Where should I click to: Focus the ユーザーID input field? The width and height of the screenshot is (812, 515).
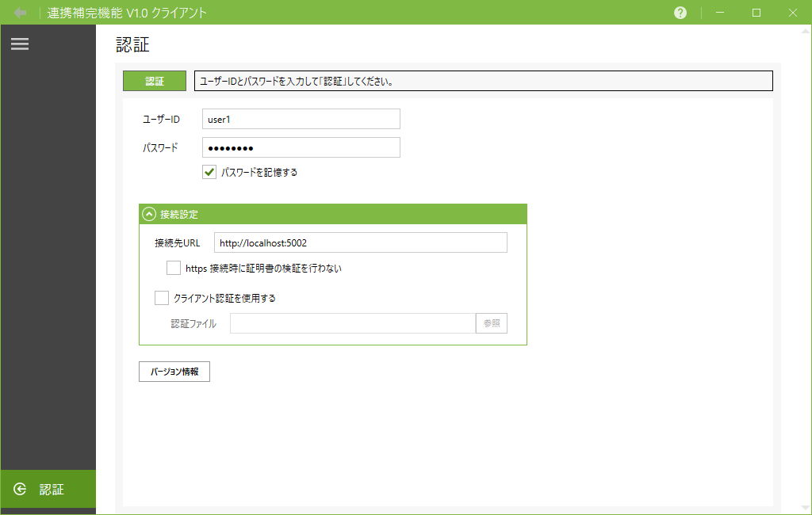[300, 118]
